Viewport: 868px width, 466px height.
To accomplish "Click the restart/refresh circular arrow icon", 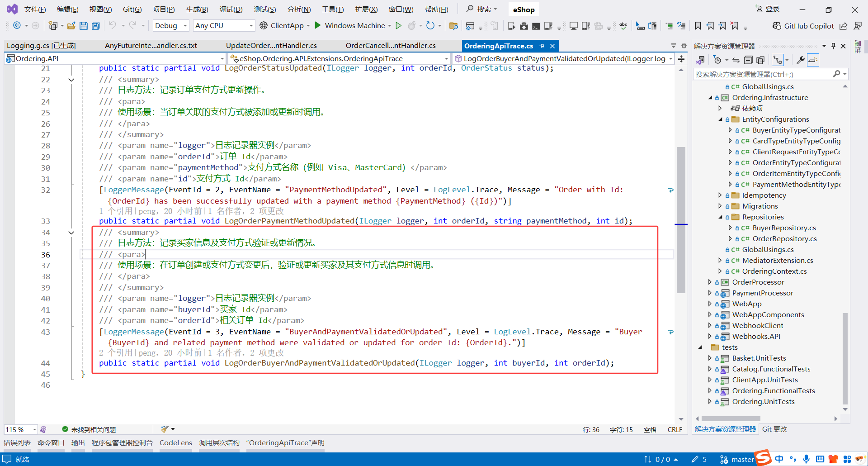I will 430,26.
